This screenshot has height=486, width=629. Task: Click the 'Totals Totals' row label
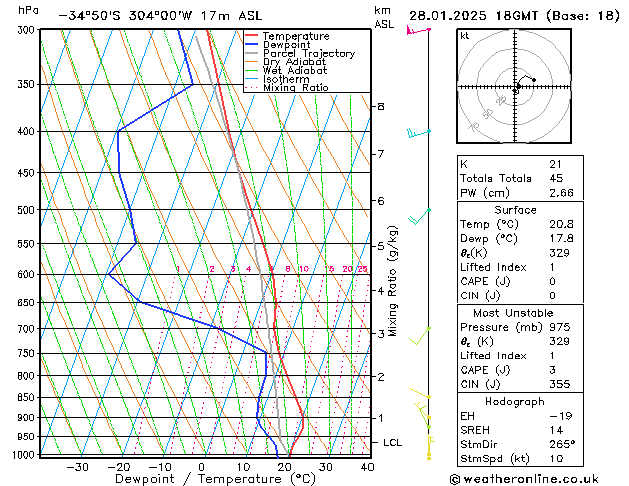(x=496, y=178)
